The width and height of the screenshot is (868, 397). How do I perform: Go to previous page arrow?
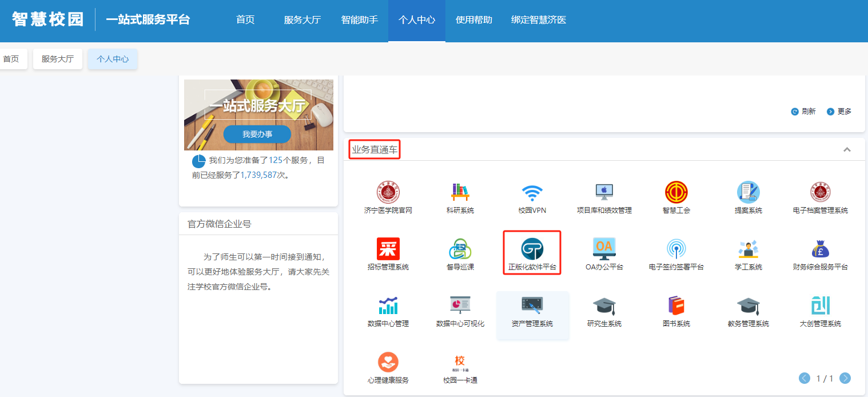click(x=805, y=378)
